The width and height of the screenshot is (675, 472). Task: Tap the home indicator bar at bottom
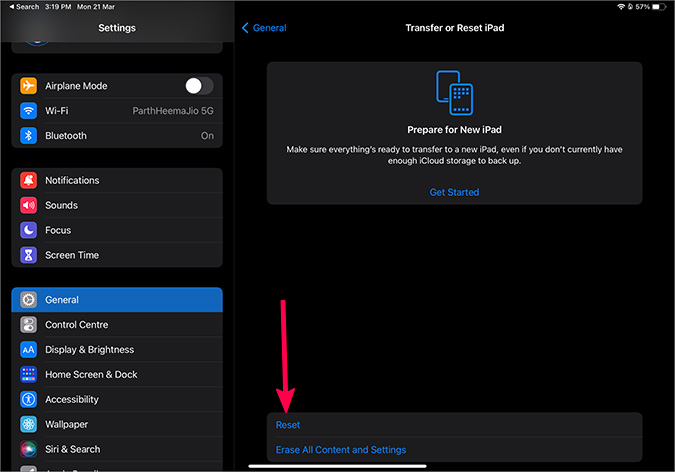(x=338, y=466)
